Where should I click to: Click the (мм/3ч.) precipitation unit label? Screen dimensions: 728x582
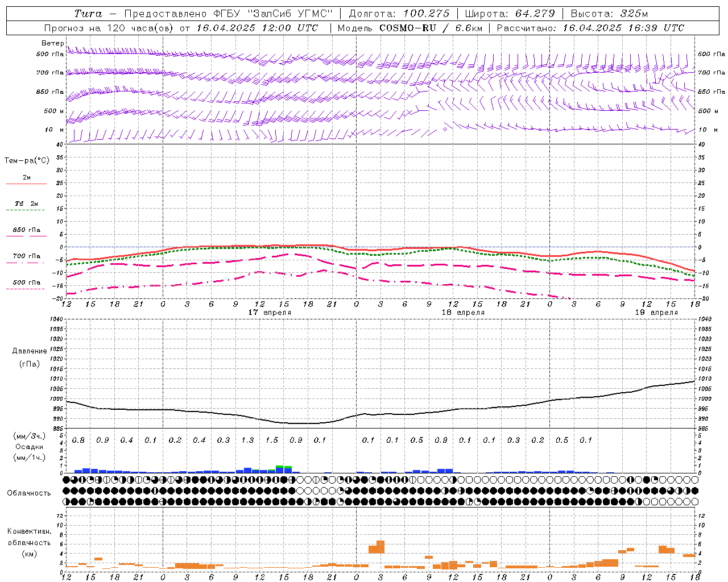point(30,436)
